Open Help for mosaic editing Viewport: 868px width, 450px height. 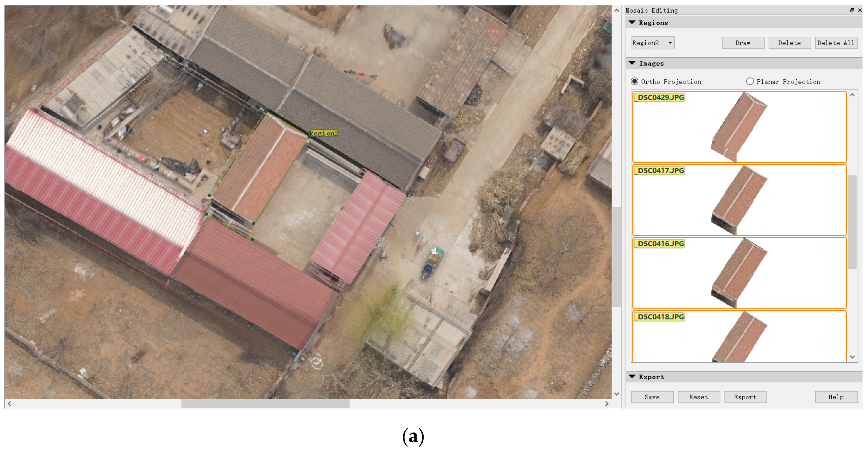836,397
